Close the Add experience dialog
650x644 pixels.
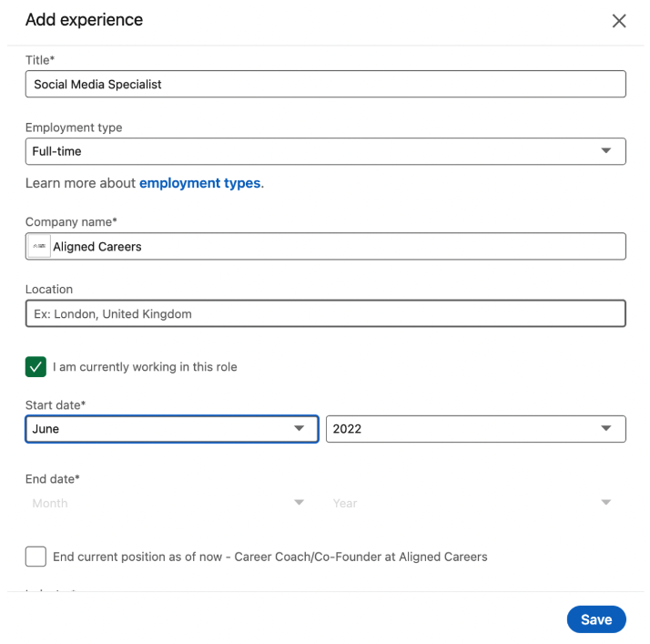pyautogui.click(x=619, y=21)
